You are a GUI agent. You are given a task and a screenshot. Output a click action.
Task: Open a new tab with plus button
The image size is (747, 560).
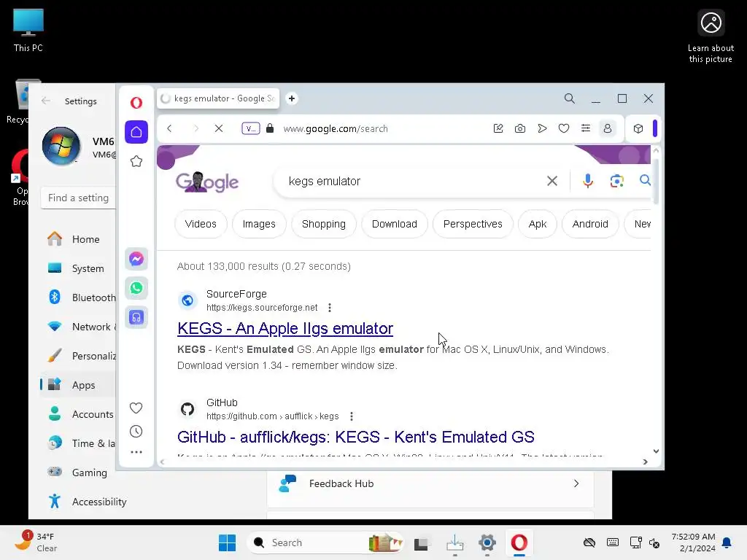click(x=292, y=98)
